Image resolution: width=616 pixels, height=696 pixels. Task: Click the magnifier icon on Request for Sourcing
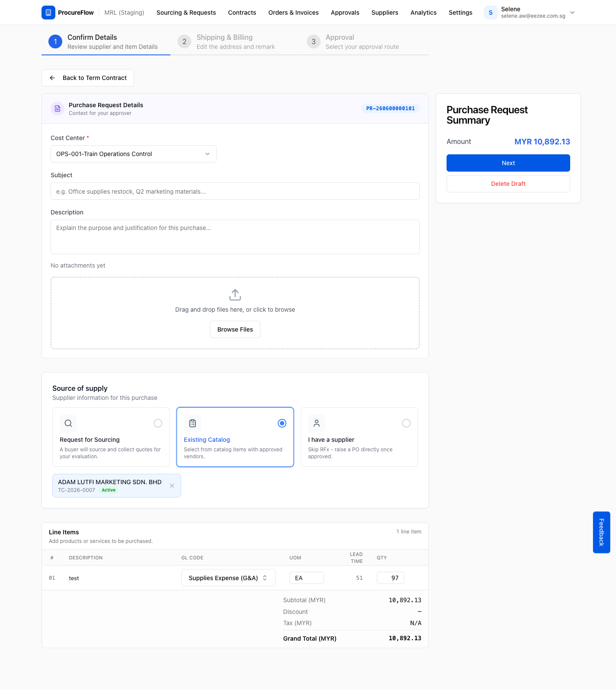click(68, 423)
